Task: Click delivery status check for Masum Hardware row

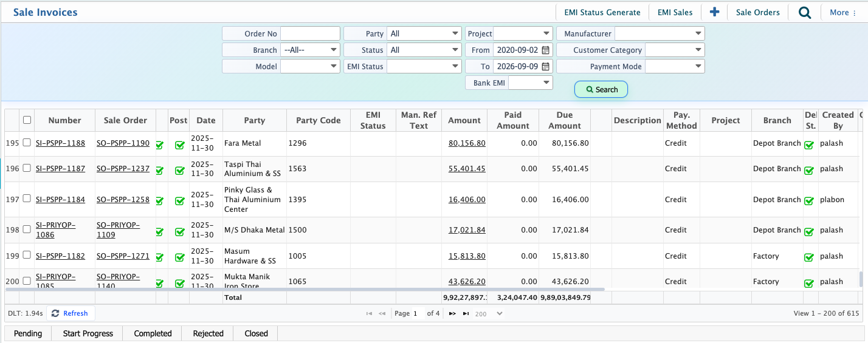Action: click(x=809, y=257)
